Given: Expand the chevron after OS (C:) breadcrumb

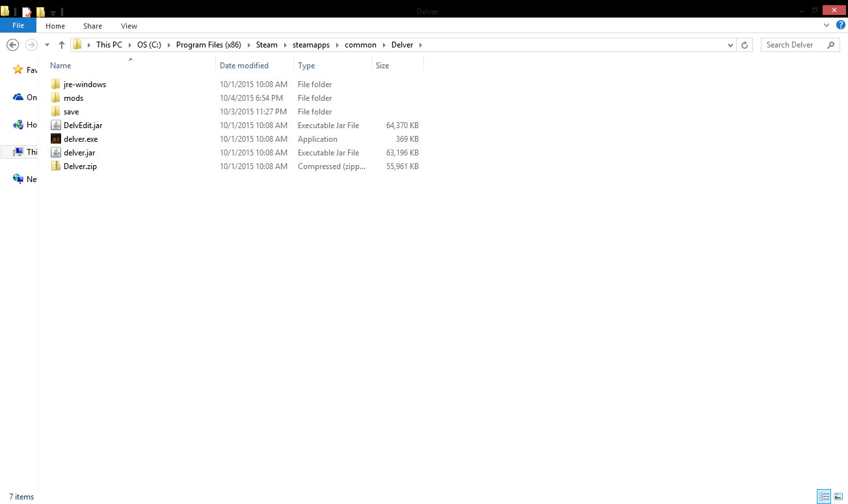Looking at the screenshot, I should tap(168, 45).
